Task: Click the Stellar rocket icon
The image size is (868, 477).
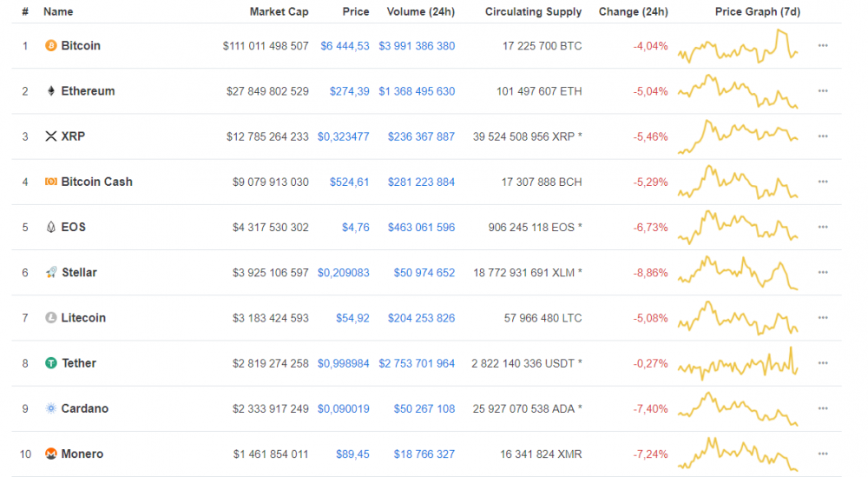Action: [51, 273]
